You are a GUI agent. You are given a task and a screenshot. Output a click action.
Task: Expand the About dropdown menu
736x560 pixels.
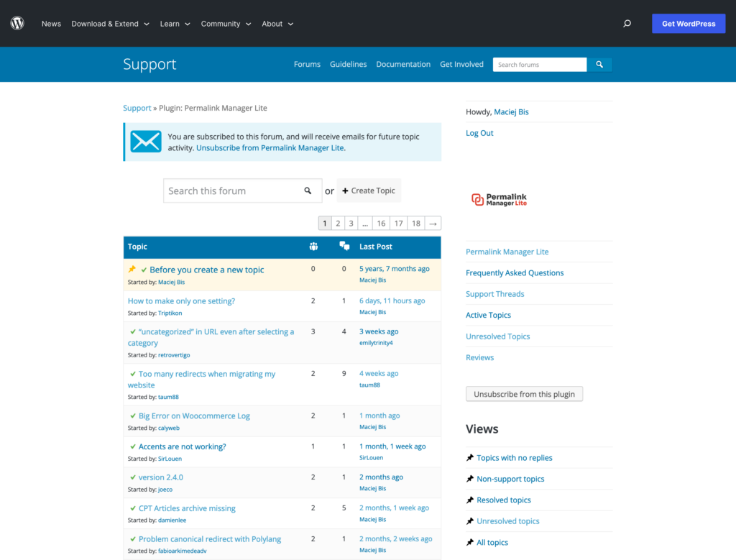click(x=277, y=24)
